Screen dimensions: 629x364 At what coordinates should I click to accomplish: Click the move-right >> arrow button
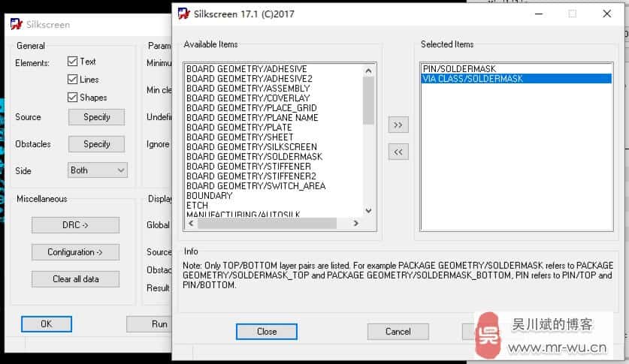pos(398,125)
